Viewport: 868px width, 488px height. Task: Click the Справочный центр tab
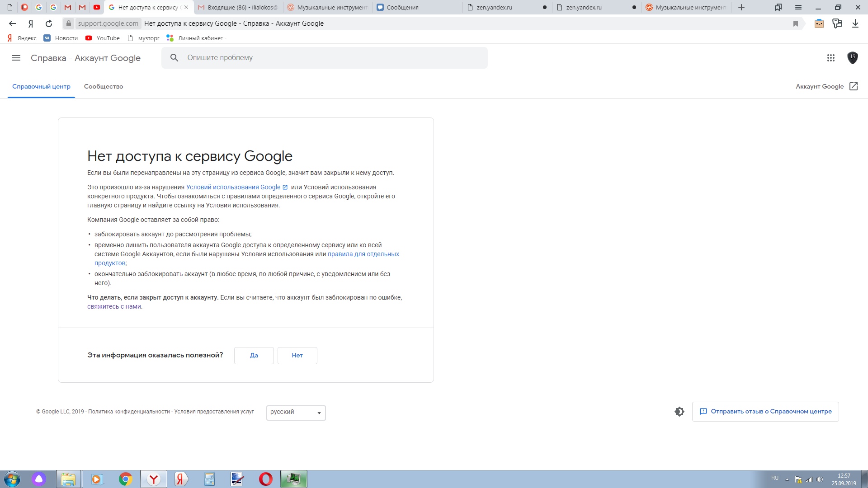click(41, 86)
